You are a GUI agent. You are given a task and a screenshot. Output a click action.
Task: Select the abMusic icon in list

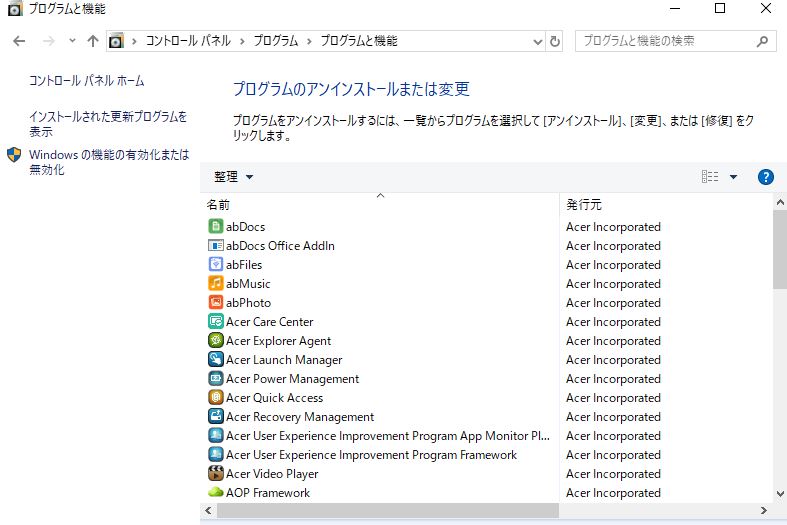(215, 284)
